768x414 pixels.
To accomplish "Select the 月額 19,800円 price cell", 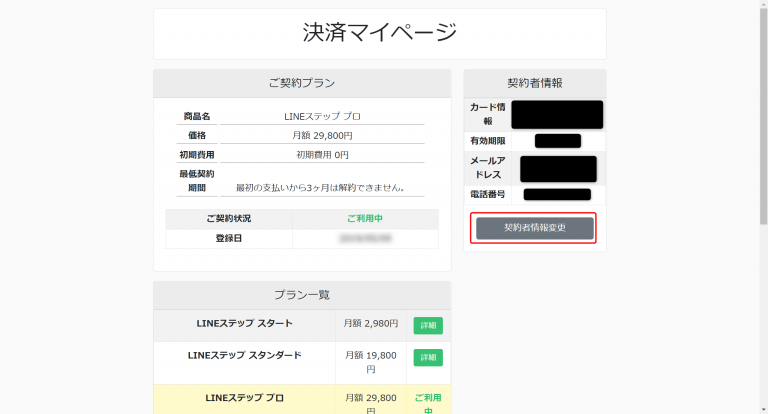I will click(371, 362).
